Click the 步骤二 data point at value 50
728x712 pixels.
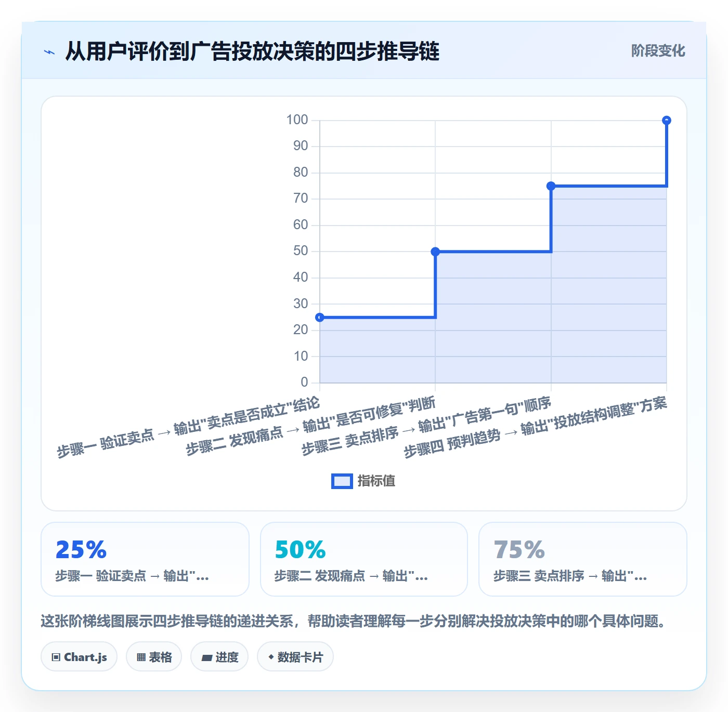pos(435,252)
